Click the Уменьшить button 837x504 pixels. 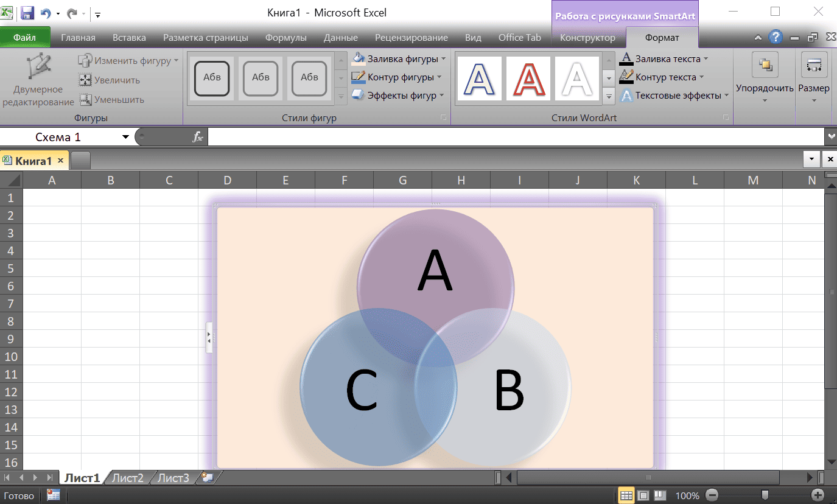pyautogui.click(x=111, y=100)
